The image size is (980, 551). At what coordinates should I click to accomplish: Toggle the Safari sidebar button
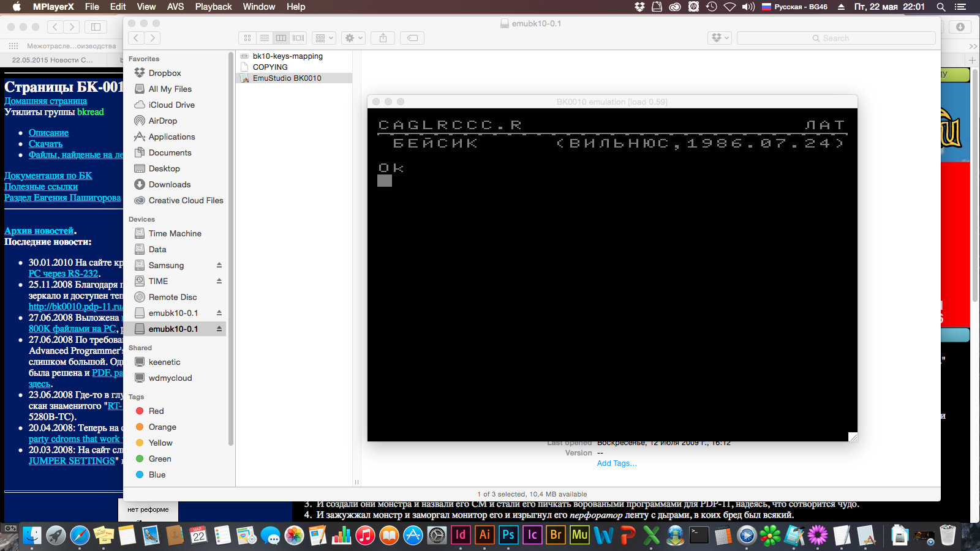click(x=96, y=27)
